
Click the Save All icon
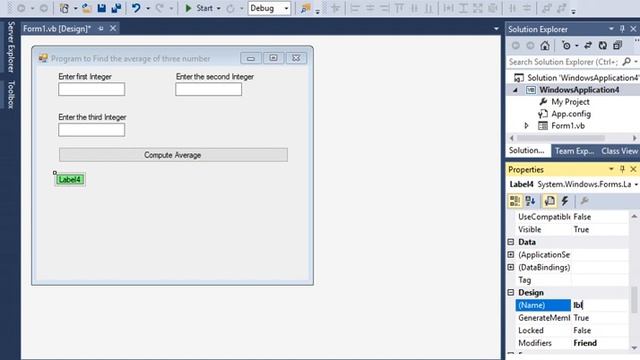(x=116, y=8)
